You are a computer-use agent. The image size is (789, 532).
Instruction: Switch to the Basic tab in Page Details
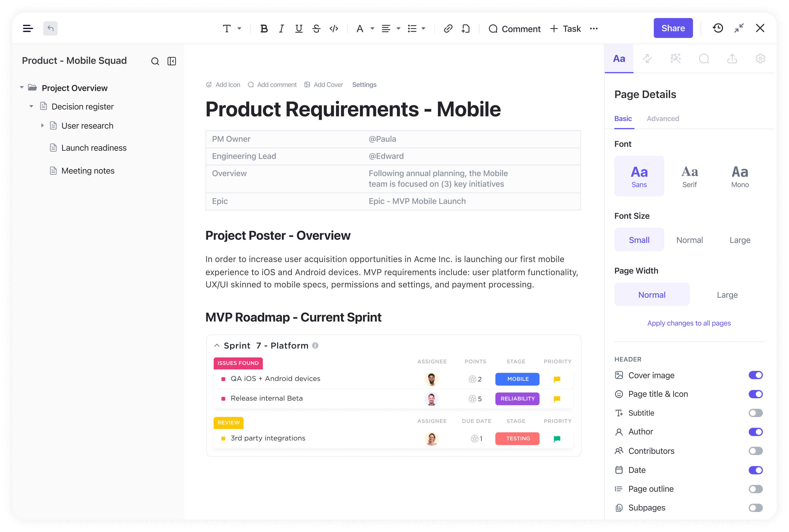point(623,118)
